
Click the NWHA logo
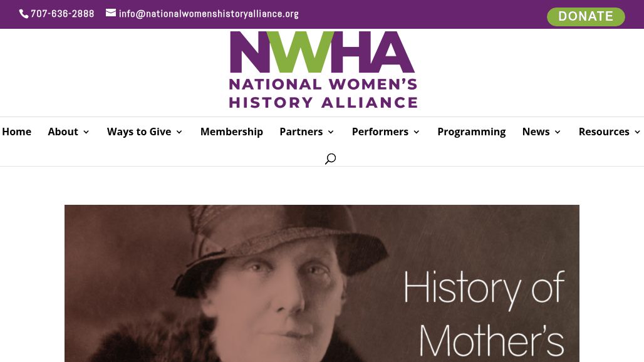323,70
